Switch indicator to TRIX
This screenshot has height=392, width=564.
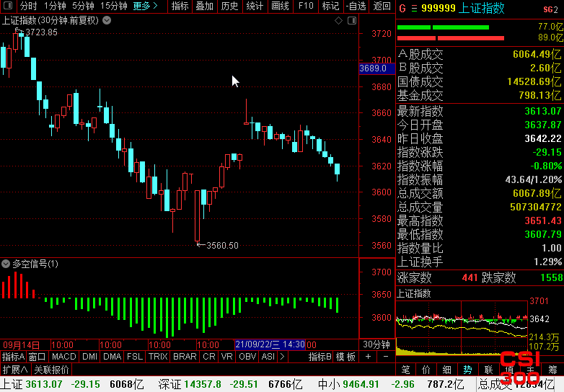click(158, 357)
